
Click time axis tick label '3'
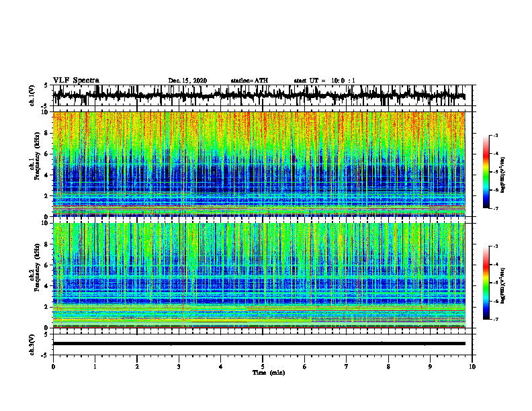tap(179, 367)
